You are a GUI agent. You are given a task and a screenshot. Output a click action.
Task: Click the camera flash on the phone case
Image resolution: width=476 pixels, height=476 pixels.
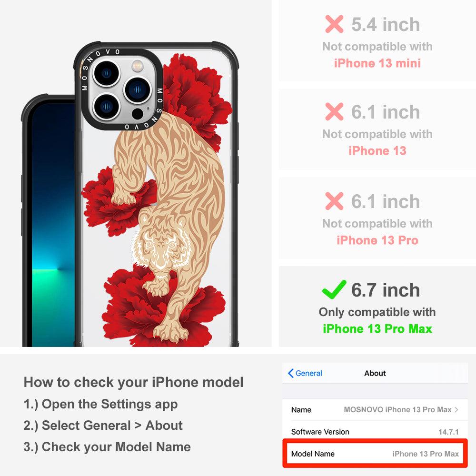tap(137, 65)
